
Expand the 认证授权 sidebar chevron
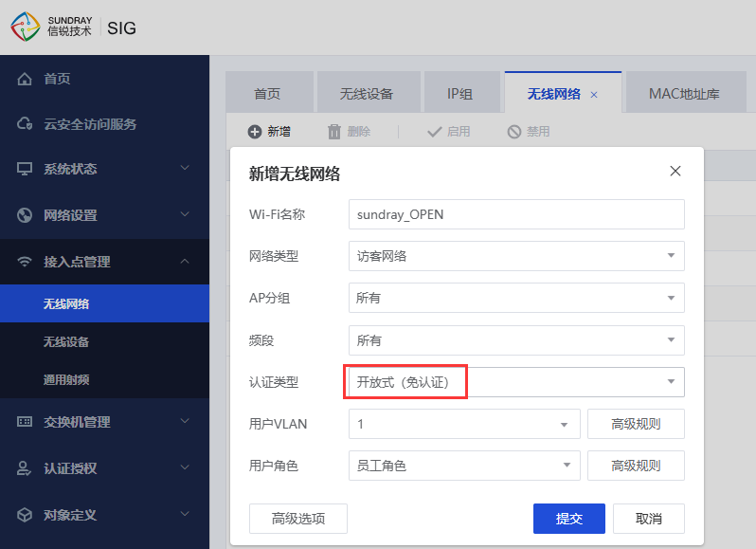point(185,467)
